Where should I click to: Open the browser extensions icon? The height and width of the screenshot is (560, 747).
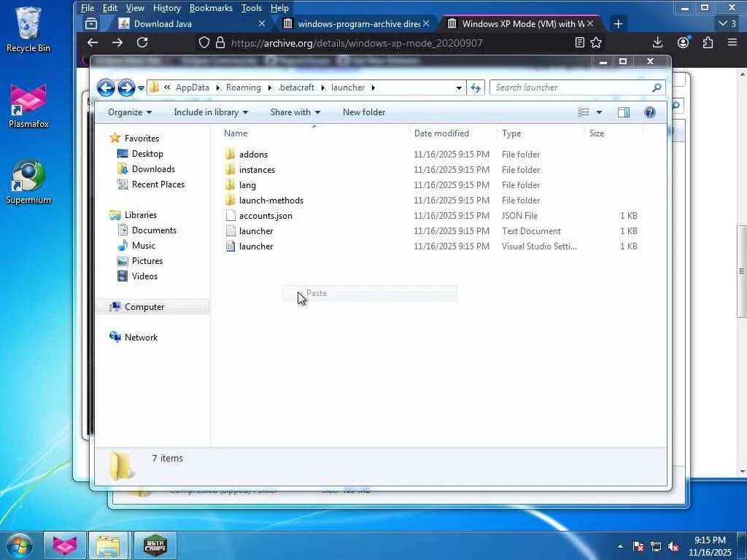(x=708, y=43)
